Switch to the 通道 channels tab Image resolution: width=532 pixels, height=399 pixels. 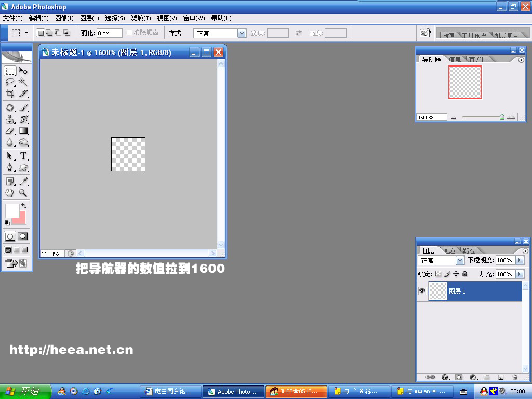tap(449, 250)
